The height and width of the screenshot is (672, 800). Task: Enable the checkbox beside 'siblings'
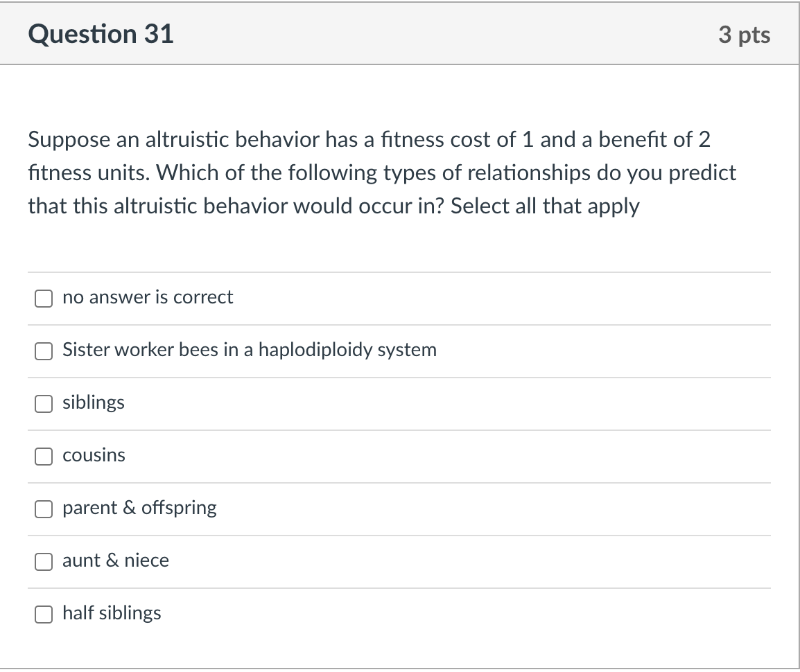[44, 404]
